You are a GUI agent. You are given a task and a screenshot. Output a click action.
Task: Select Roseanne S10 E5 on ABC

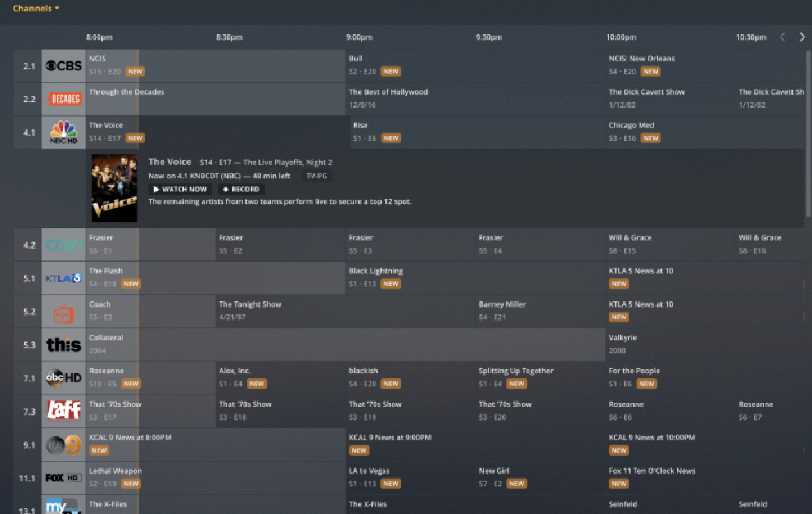pyautogui.click(x=151, y=378)
